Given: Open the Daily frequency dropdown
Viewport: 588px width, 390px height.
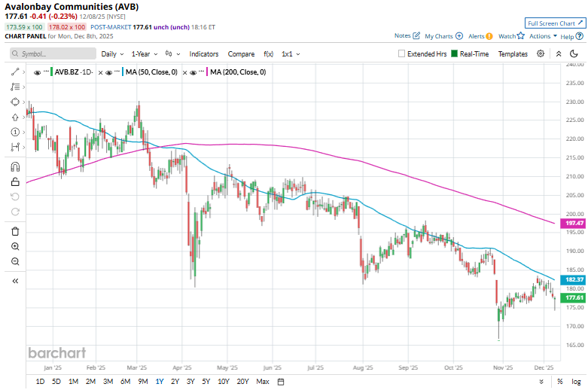Looking at the screenshot, I should pos(112,54).
